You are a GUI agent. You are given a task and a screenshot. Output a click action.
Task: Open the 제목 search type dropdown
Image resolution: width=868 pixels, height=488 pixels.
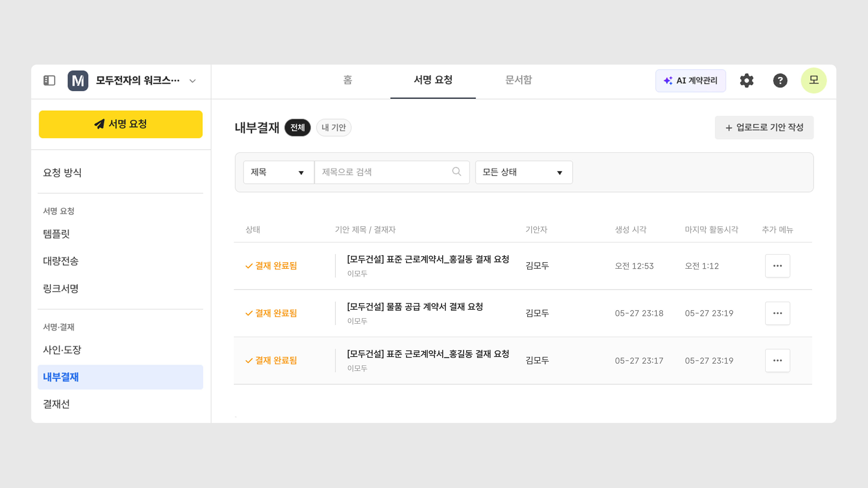pos(278,172)
